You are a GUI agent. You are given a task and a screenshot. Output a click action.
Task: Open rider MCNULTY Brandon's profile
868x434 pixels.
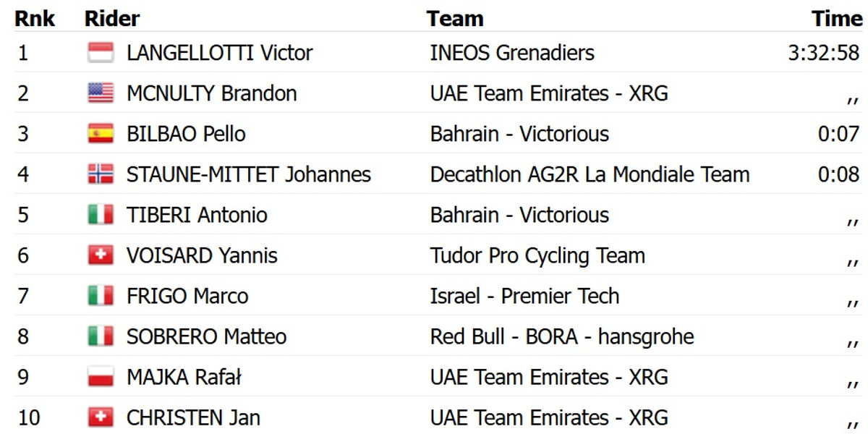pos(211,93)
